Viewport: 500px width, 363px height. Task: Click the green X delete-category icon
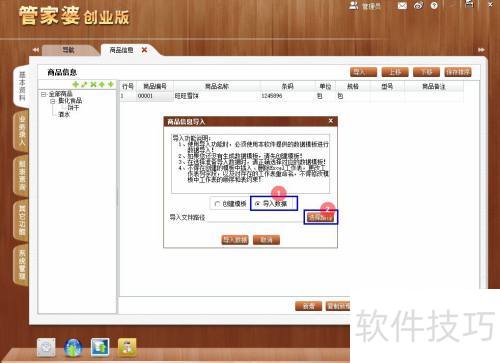click(93, 85)
